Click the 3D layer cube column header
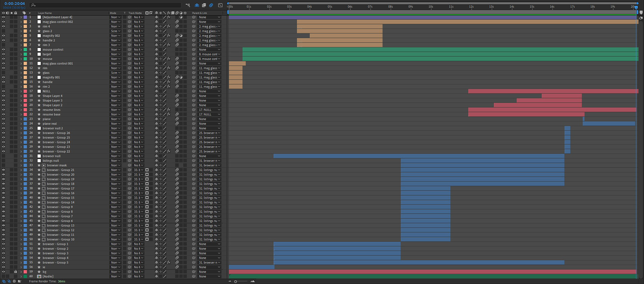The image size is (644, 284). [185, 13]
